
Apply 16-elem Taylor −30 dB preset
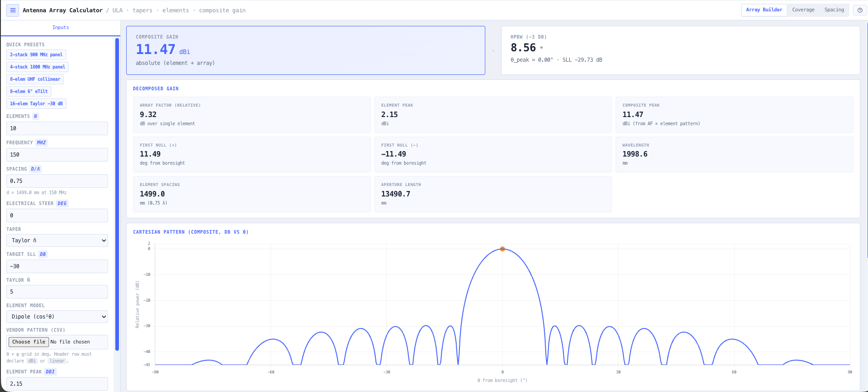pyautogui.click(x=36, y=103)
